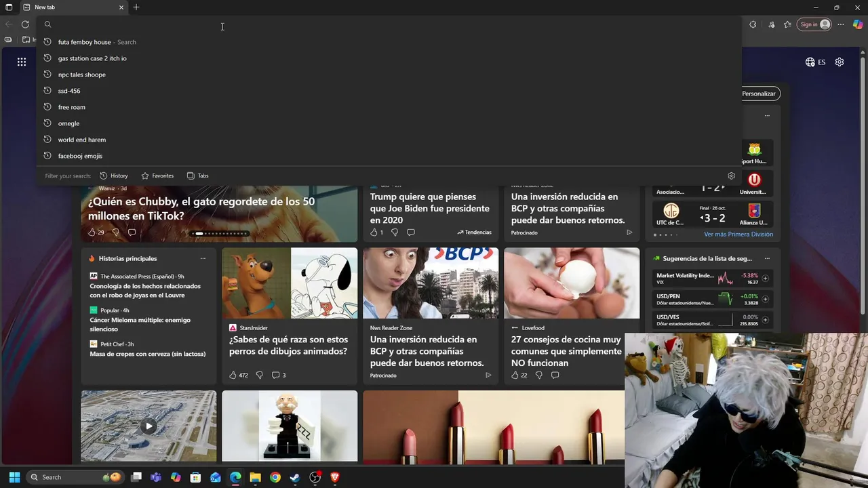The height and width of the screenshot is (488, 868).
Task: Like the Chubby cat article
Action: [92, 232]
